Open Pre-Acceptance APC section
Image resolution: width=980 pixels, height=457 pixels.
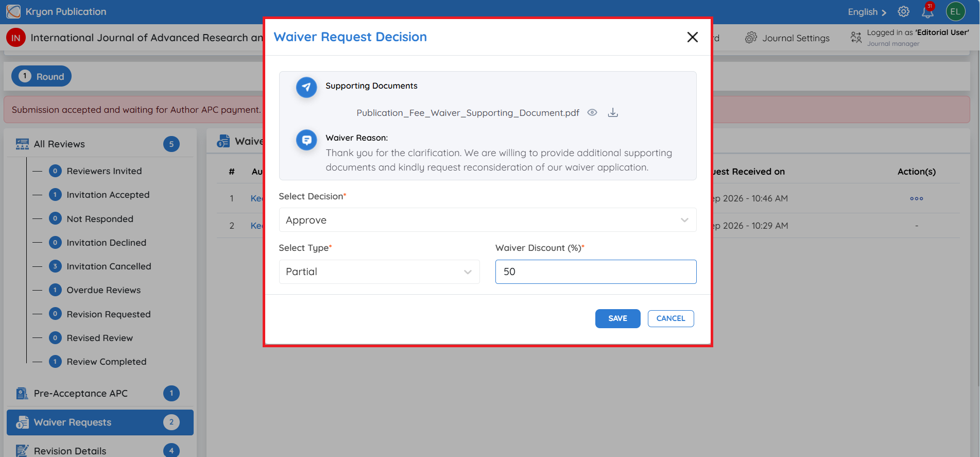coord(100,394)
